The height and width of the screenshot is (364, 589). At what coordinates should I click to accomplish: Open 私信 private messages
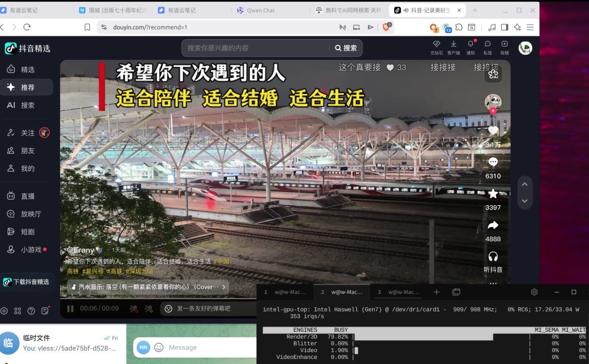coord(487,48)
